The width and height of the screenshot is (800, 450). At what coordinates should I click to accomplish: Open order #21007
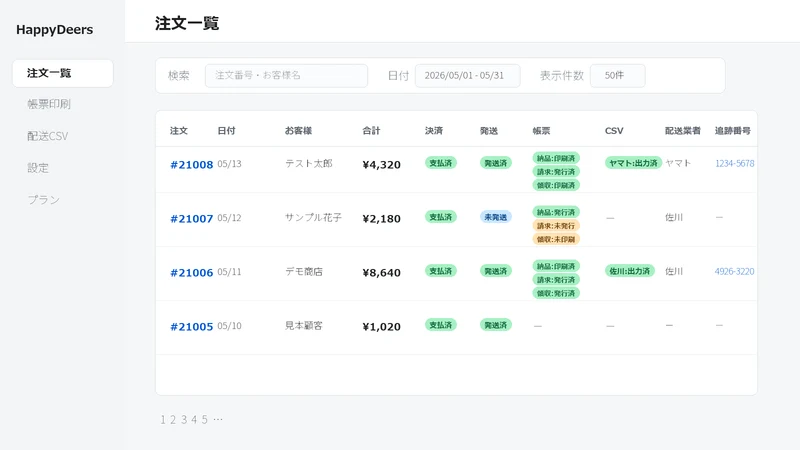pyautogui.click(x=191, y=219)
